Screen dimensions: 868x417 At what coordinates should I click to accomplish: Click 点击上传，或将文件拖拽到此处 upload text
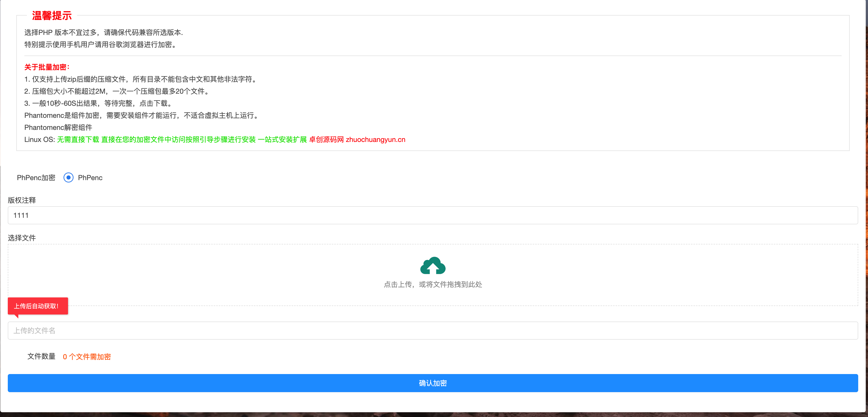[433, 284]
